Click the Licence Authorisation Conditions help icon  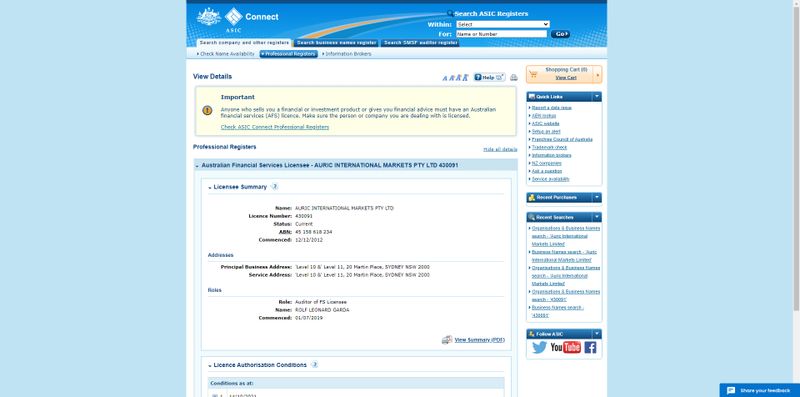click(314, 365)
